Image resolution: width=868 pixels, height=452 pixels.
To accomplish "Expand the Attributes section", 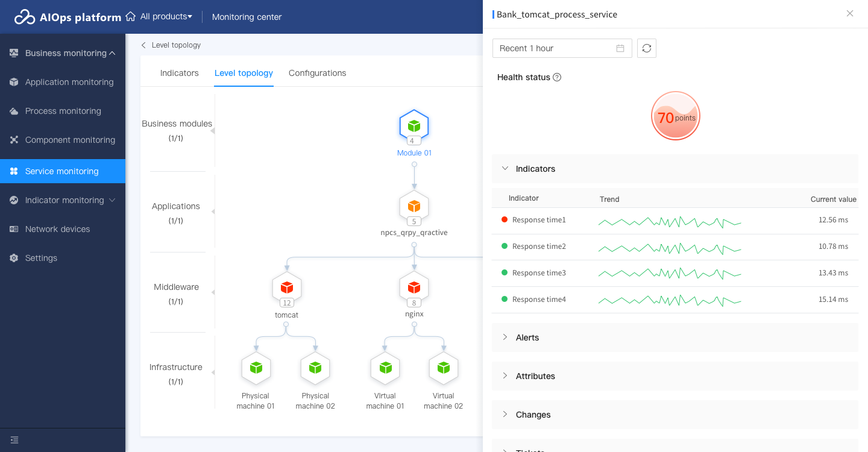I will coord(505,376).
